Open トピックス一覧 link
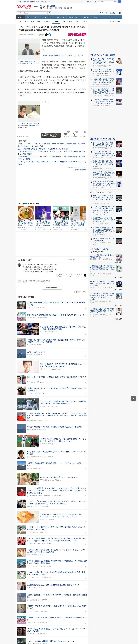The image size is (138, 644). tap(115, 21)
